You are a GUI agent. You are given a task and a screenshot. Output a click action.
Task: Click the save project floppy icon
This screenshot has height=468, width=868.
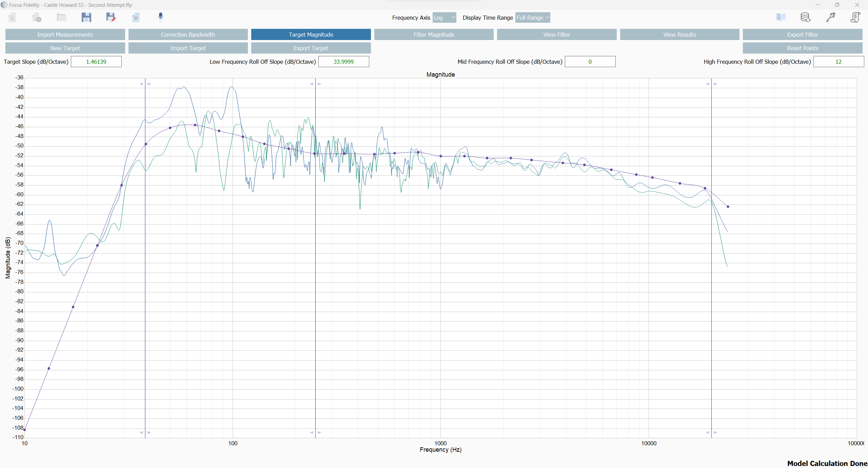point(86,17)
